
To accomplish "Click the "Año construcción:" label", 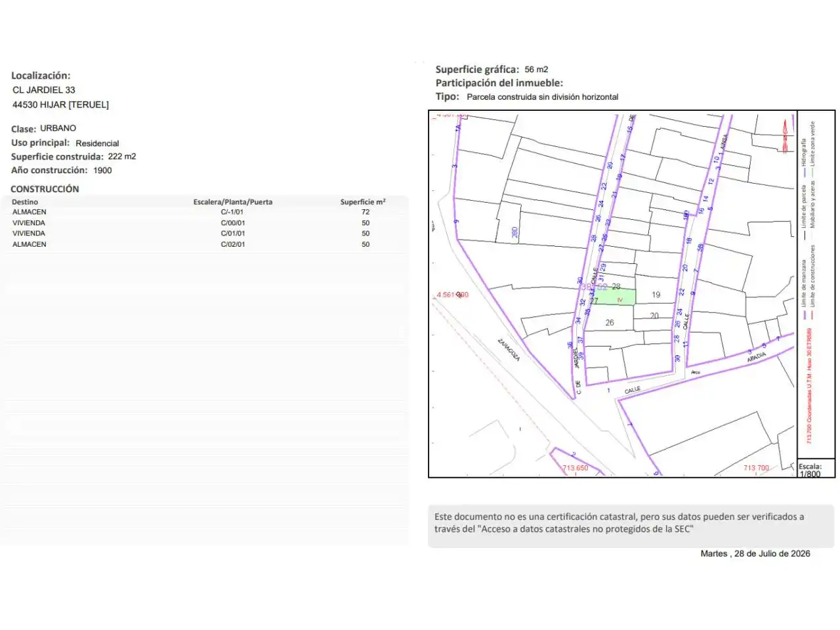I will (x=49, y=170).
